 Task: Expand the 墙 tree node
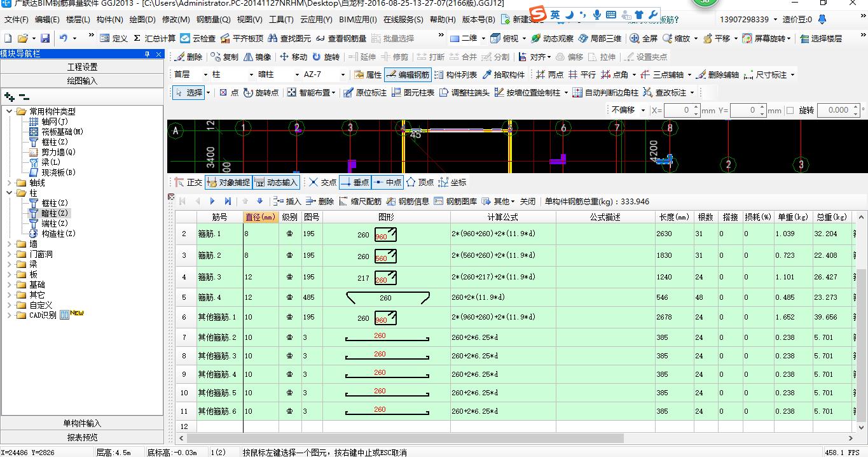[x=10, y=244]
